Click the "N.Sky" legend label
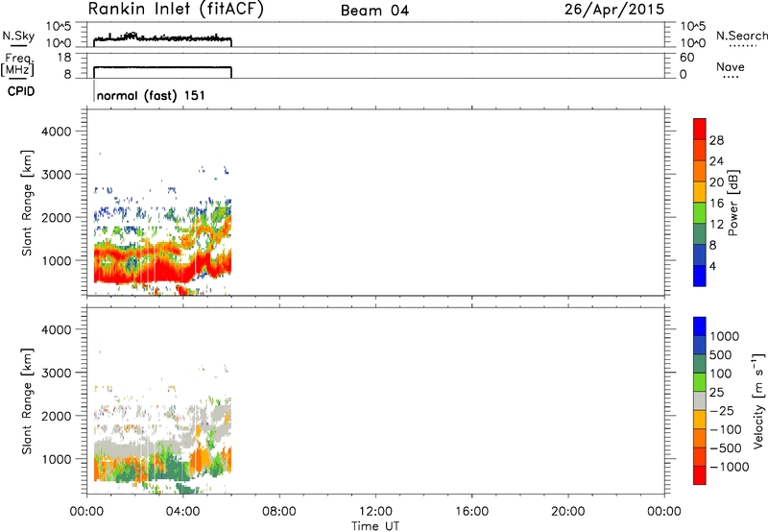Viewport: 768px width, 532px height. (18, 36)
